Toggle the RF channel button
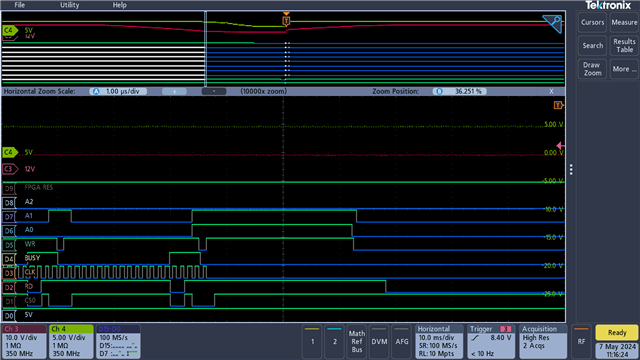Image resolution: width=640 pixels, height=360 pixels. [581, 342]
